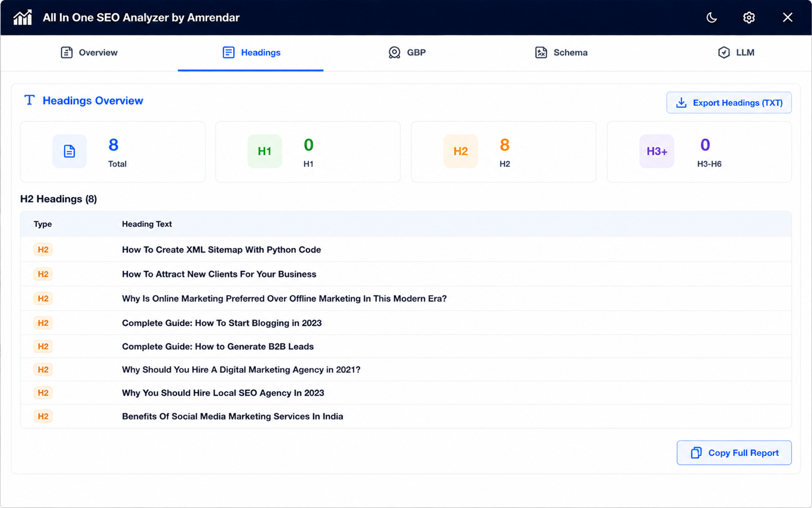
Task: Select heading 'How To Create XML Sitemap With Python Code'
Action: click(x=222, y=249)
